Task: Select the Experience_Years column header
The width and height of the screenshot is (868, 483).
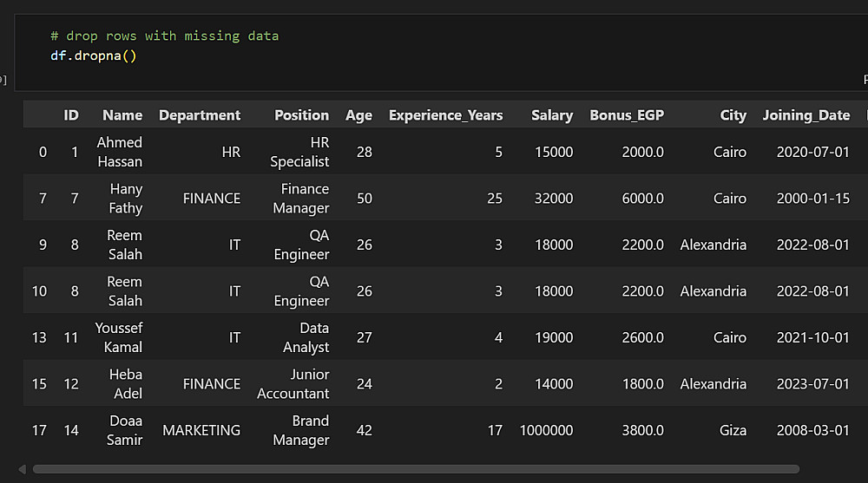Action: [x=445, y=115]
